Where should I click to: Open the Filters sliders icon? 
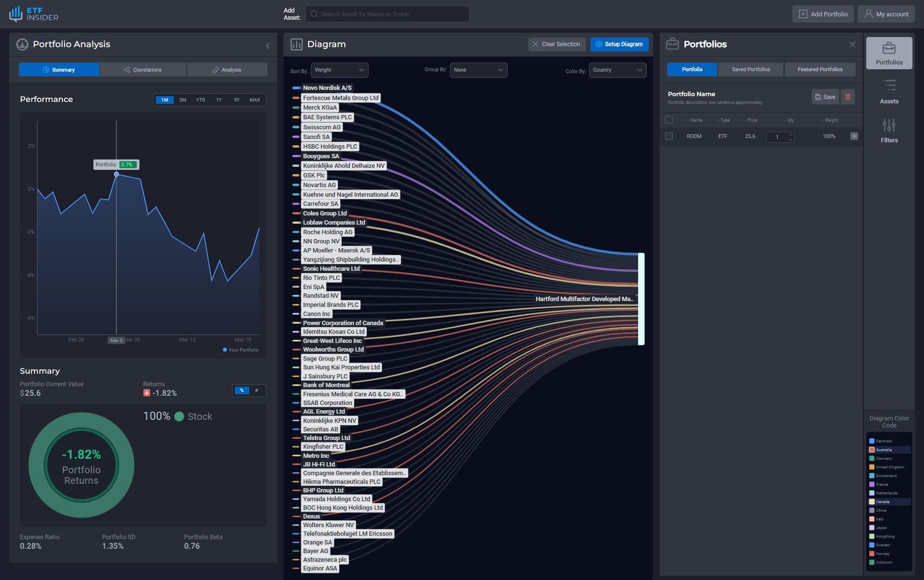coord(888,126)
